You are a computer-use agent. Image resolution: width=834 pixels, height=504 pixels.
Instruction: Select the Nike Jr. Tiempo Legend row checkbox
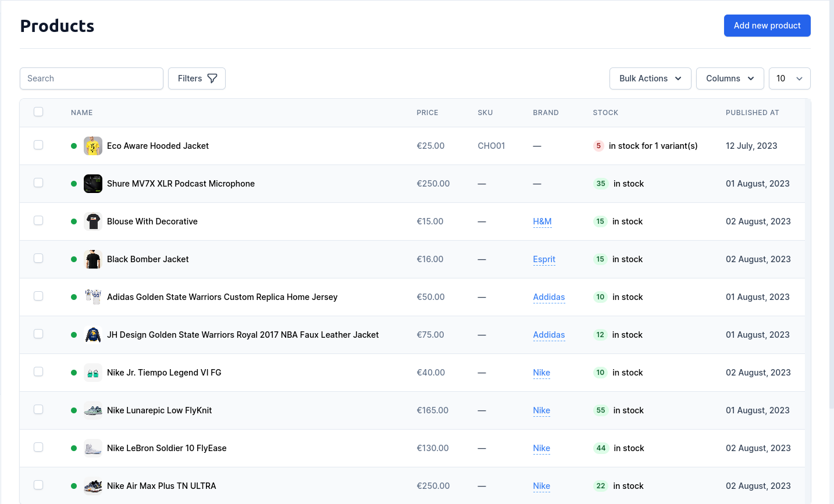point(38,371)
